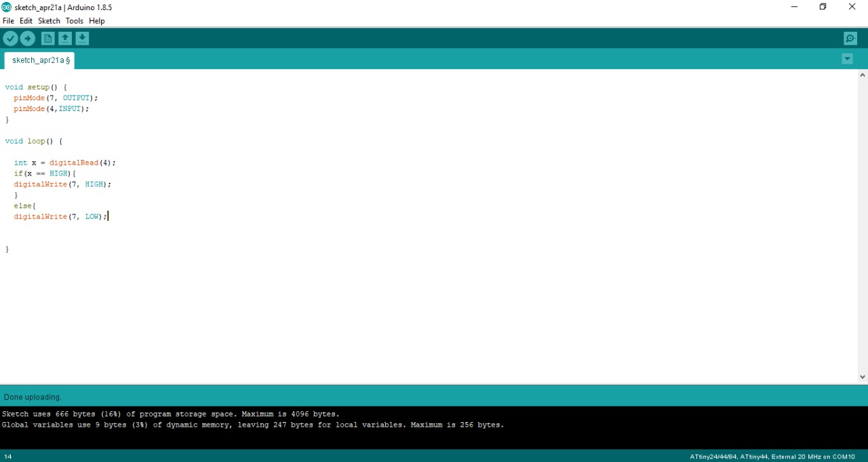Open a sketch with the Open icon
Image resolution: width=868 pixels, height=462 pixels.
[65, 39]
